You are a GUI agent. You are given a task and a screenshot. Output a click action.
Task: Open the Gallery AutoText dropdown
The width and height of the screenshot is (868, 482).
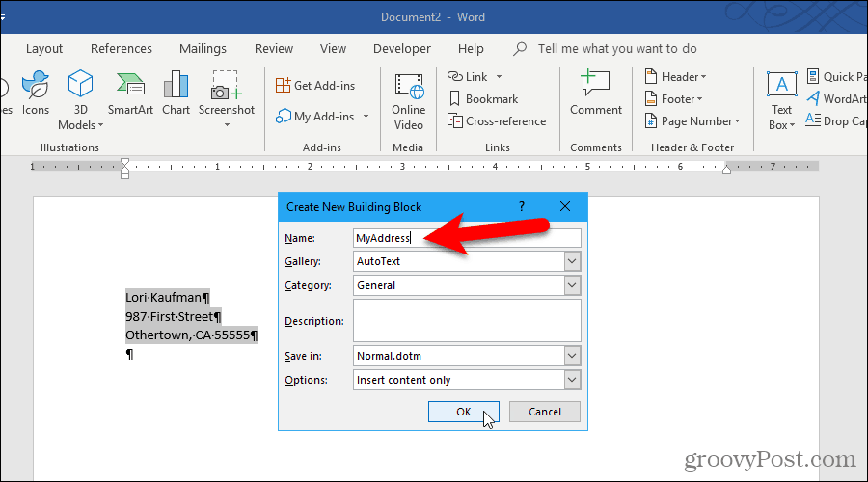click(x=572, y=261)
